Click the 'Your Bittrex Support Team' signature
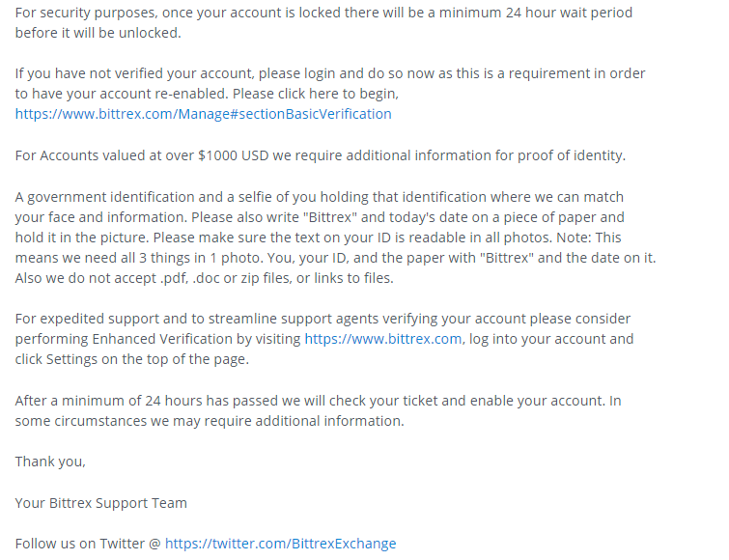The height and width of the screenshot is (560, 729). [x=100, y=503]
